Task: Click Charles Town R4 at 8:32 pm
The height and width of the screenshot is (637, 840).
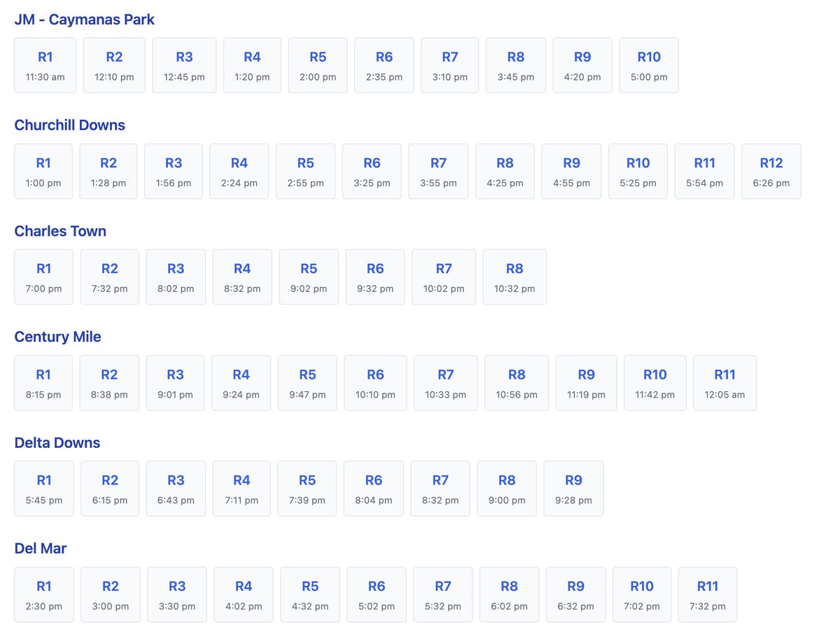Action: pos(242,277)
